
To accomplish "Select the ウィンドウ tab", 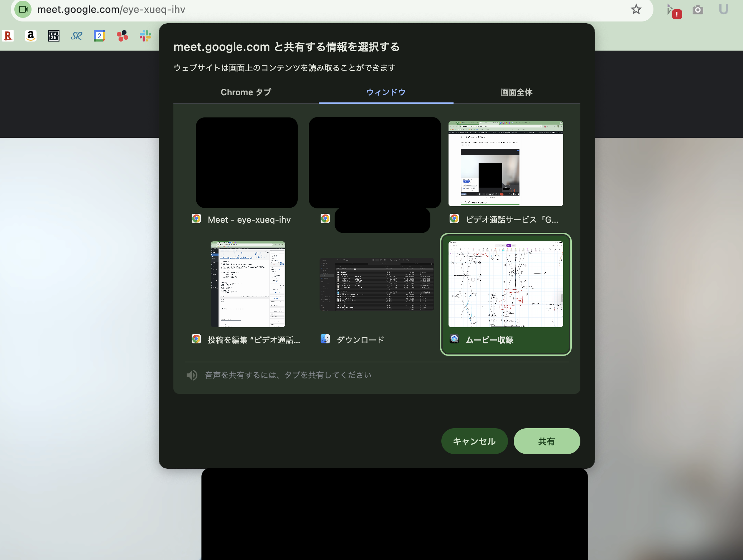I will 386,92.
